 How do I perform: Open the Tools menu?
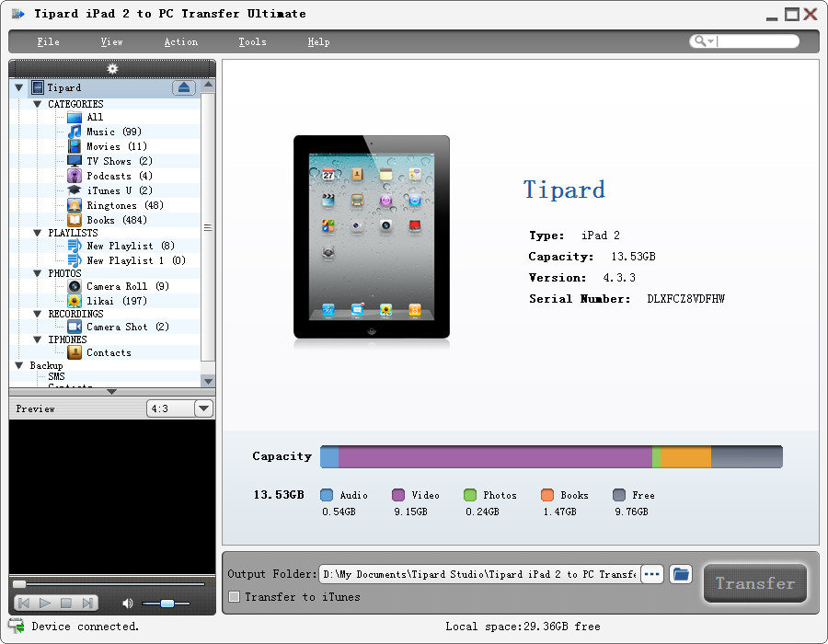[x=252, y=42]
